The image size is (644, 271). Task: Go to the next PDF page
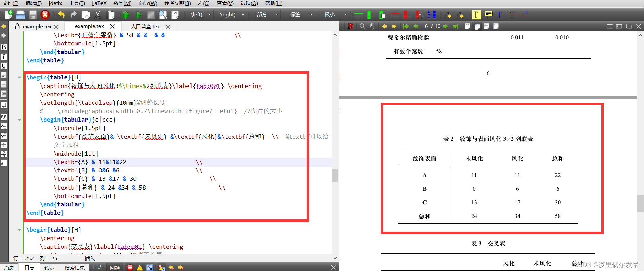pyautogui.click(x=445, y=26)
